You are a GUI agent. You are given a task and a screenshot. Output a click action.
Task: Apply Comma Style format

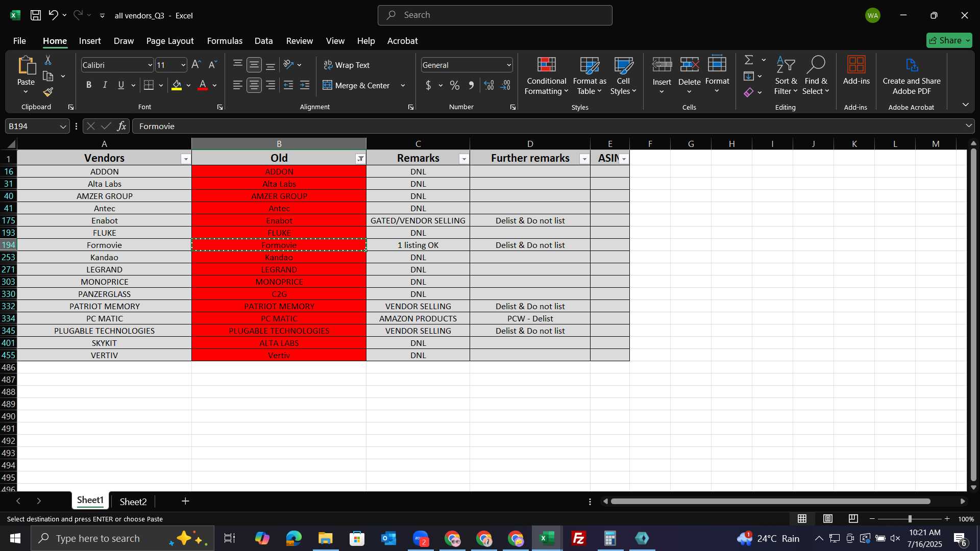(471, 85)
